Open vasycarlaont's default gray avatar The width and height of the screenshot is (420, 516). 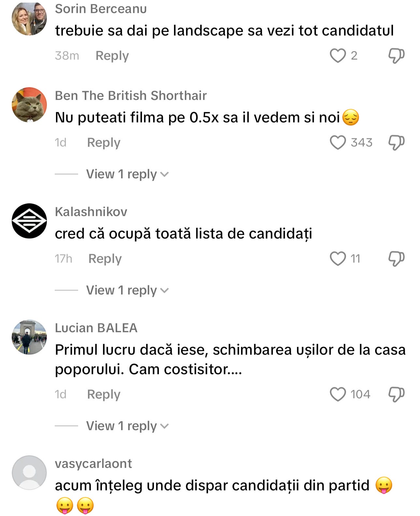tap(29, 473)
